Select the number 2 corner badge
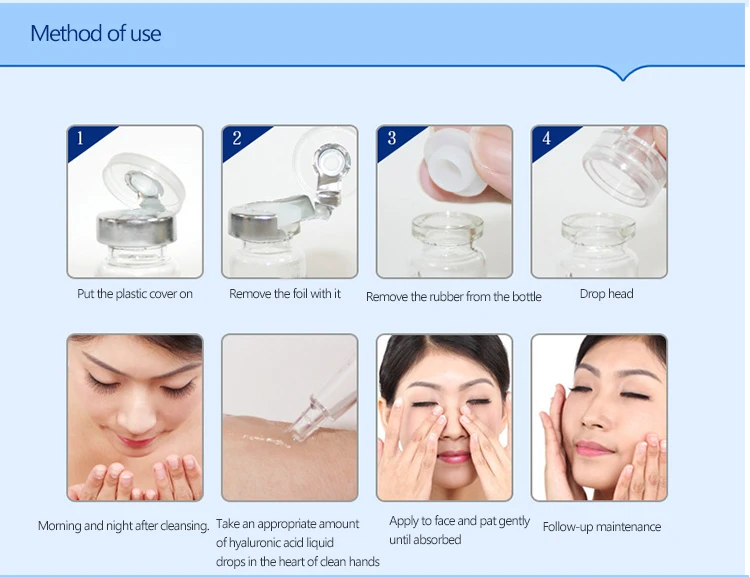Viewport: 750px width, 577px height. [241, 140]
